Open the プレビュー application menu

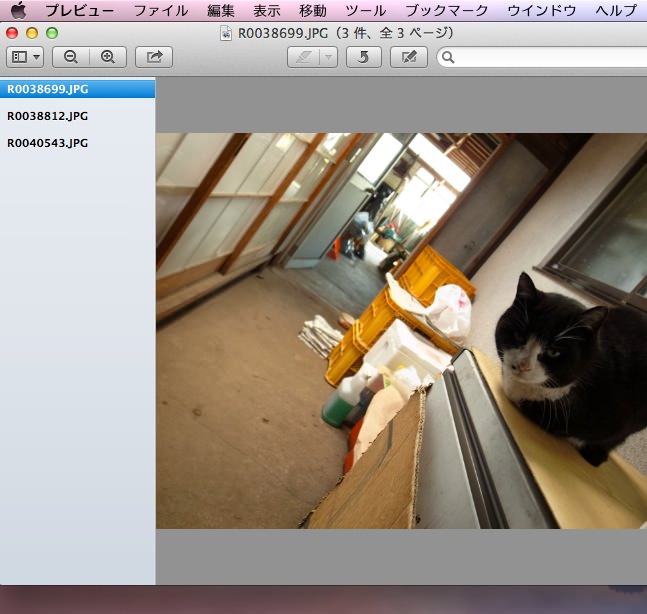(80, 10)
